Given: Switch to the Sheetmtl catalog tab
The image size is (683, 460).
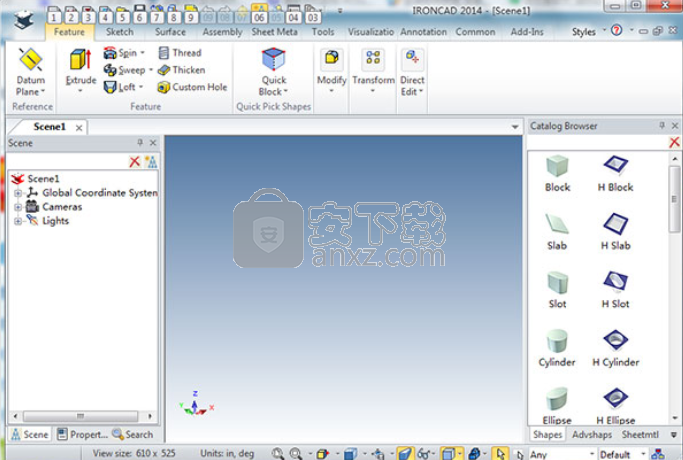Looking at the screenshot, I should (640, 434).
